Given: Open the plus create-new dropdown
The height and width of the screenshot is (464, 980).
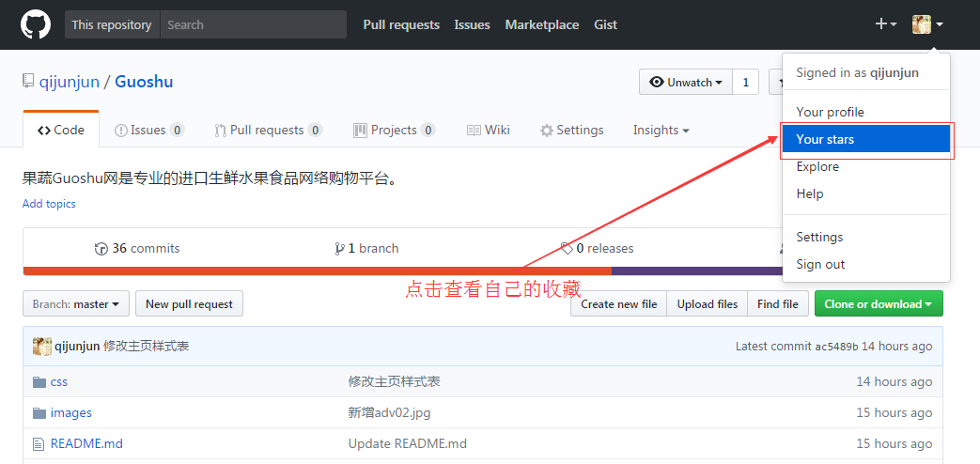Looking at the screenshot, I should [886, 24].
